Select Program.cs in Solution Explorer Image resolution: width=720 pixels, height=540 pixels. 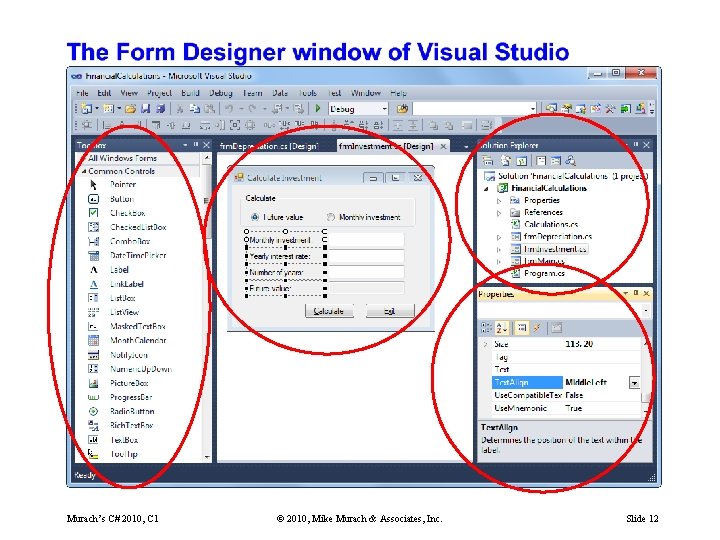click(x=545, y=273)
